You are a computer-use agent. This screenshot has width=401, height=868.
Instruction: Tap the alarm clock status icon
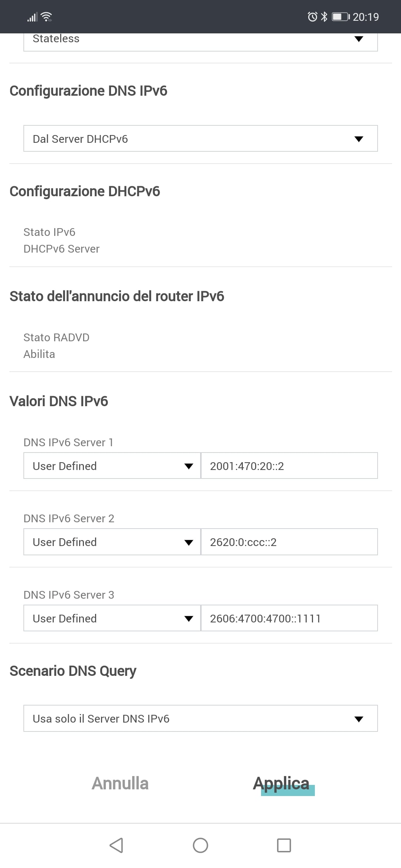(x=312, y=17)
